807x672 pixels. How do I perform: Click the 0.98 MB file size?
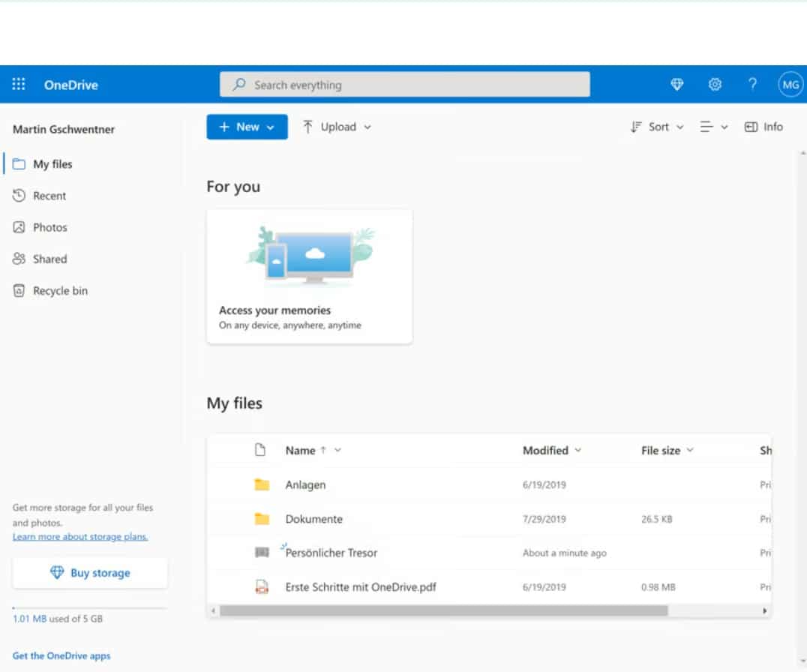pos(658,586)
